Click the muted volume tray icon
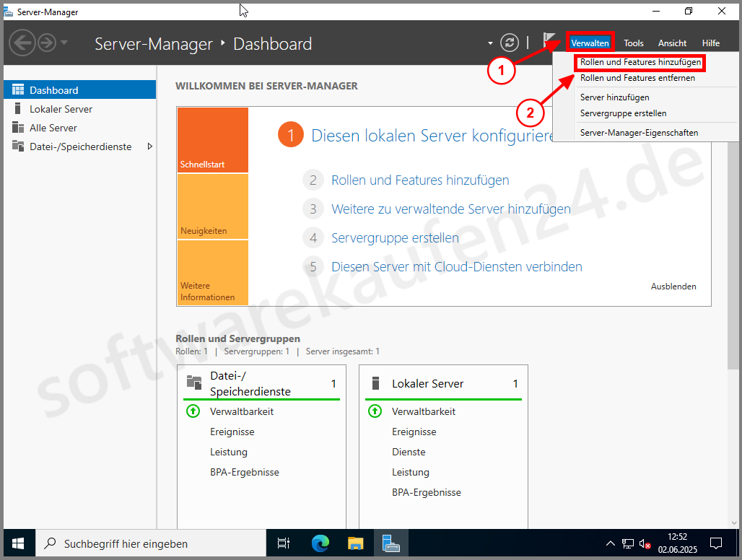This screenshot has height=560, width=742. (645, 544)
